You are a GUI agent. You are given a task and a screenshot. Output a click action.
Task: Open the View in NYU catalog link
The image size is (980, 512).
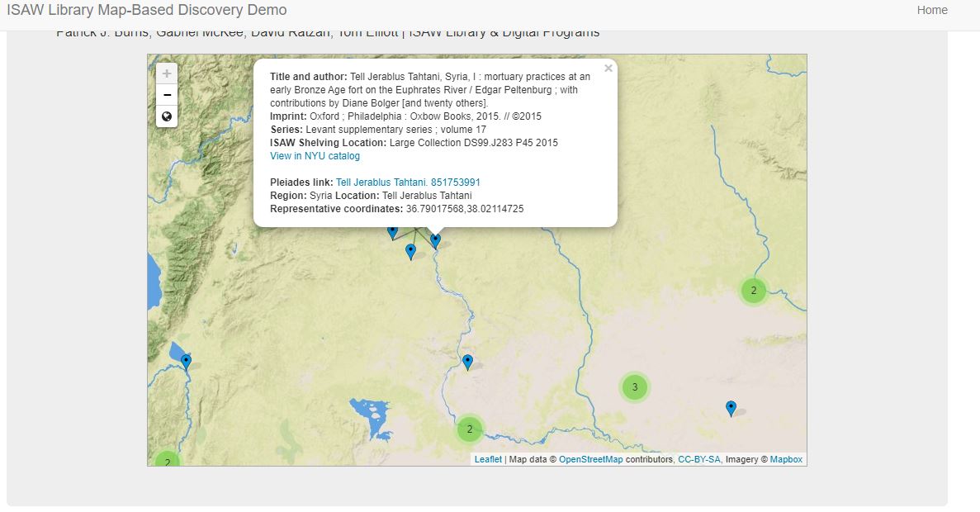tap(315, 156)
